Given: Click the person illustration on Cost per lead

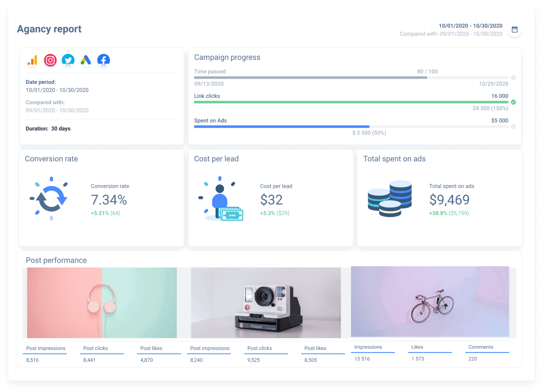Looking at the screenshot, I should (221, 199).
